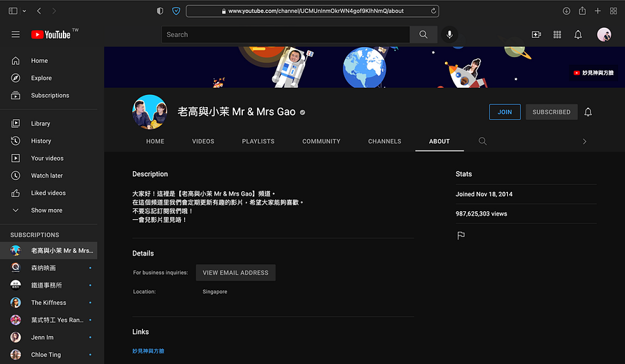Viewport: 625px width, 364px height.
Task: Click the YouTube logo
Action: click(51, 35)
